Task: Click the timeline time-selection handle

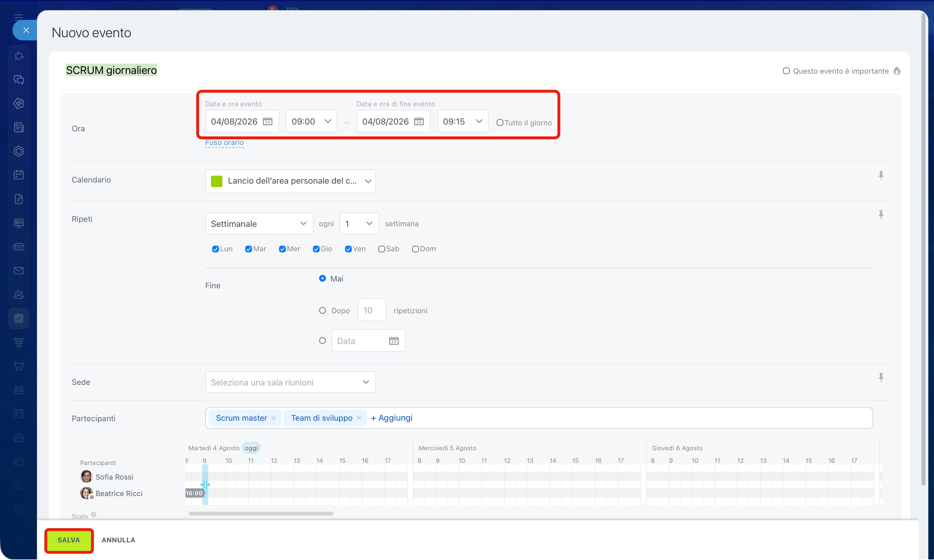Action: tap(205, 485)
